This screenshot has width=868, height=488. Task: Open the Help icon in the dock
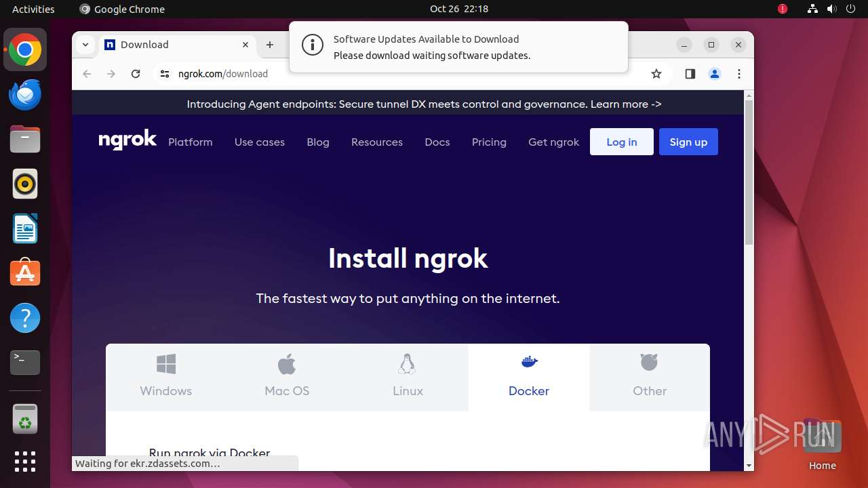point(25,318)
